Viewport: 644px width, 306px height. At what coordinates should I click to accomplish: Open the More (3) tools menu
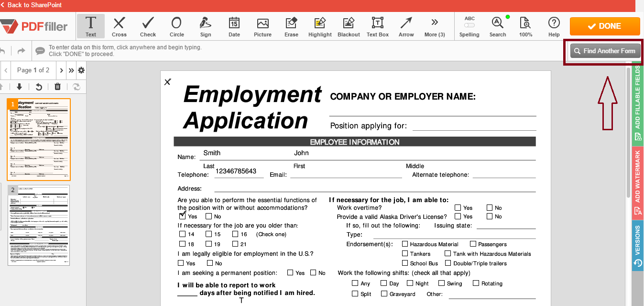(435, 26)
